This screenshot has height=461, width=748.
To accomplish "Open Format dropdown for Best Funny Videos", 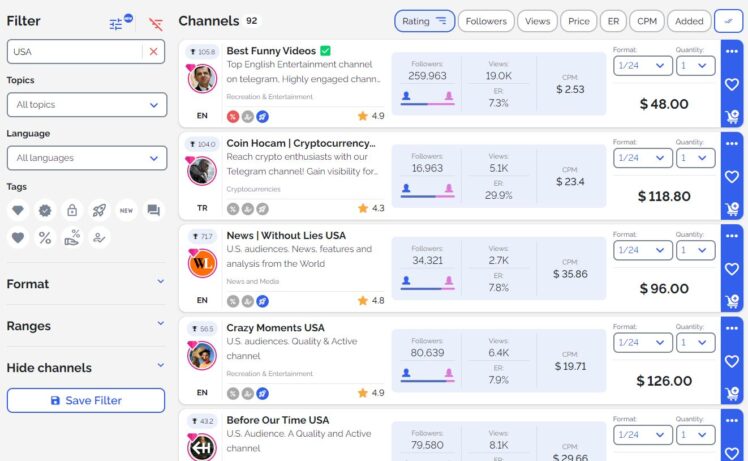I will click(643, 66).
